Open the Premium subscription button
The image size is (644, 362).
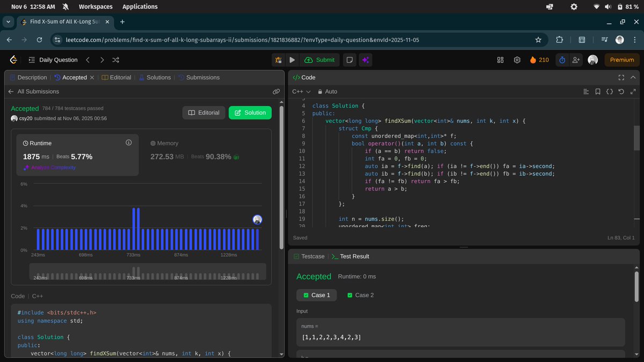[622, 60]
